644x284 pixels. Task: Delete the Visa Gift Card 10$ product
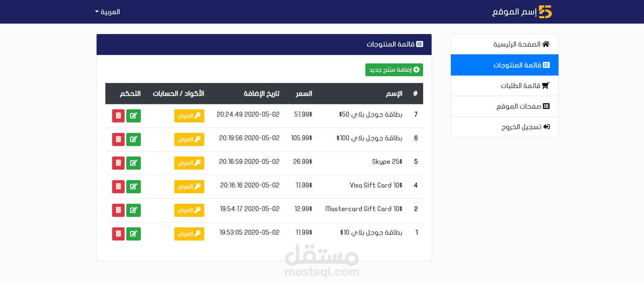(118, 187)
